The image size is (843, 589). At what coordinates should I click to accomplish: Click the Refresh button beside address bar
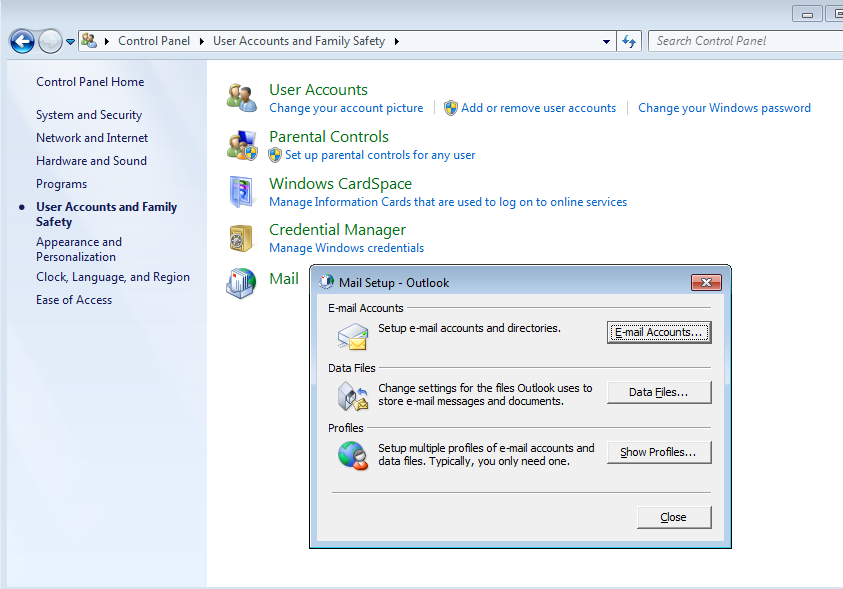(x=629, y=41)
